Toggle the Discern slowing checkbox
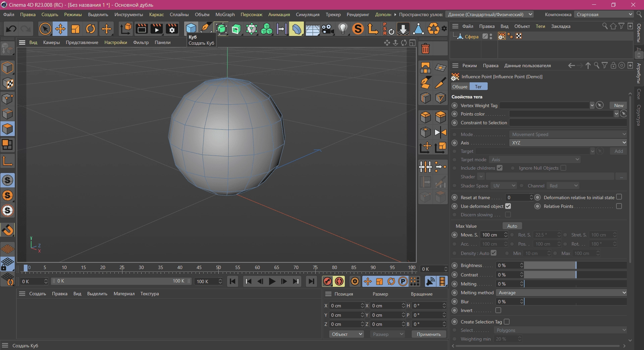644x350 pixels. (x=508, y=215)
